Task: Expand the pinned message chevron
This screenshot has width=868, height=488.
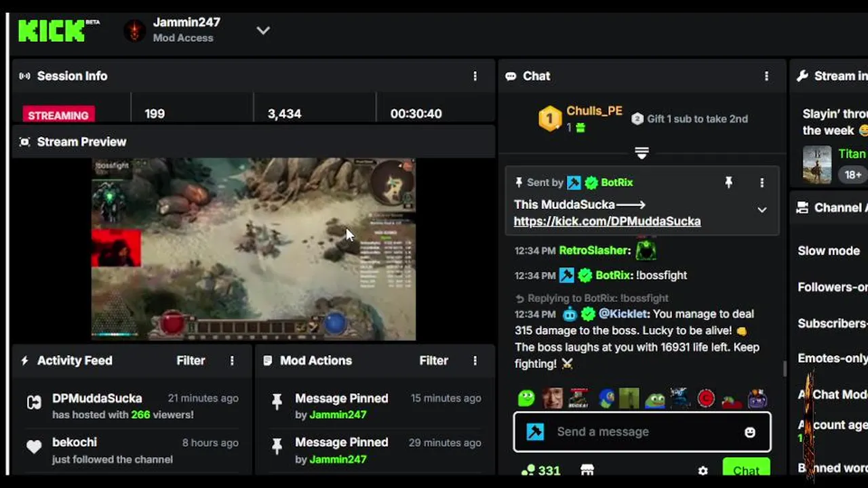Action: click(762, 210)
